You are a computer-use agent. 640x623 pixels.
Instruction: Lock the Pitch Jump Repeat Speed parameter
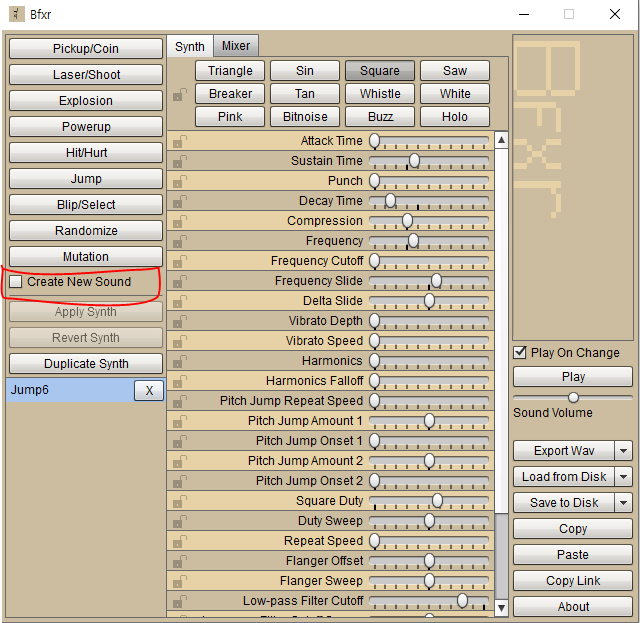pyautogui.click(x=180, y=401)
